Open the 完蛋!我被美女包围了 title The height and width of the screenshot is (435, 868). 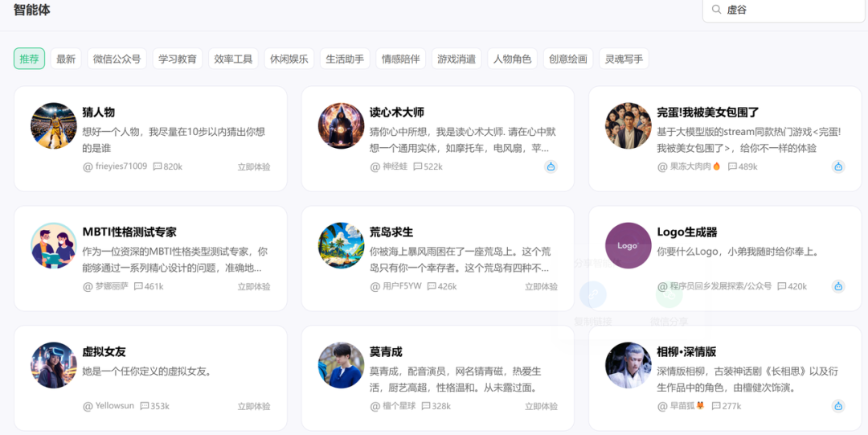[x=708, y=112]
